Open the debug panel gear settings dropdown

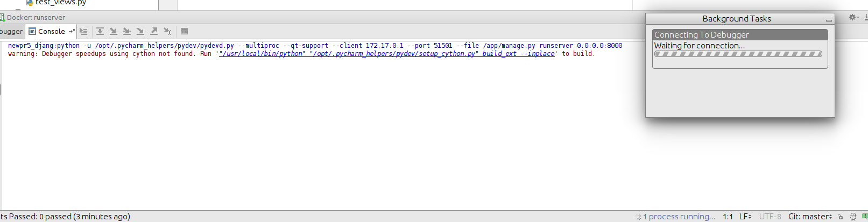(x=853, y=17)
